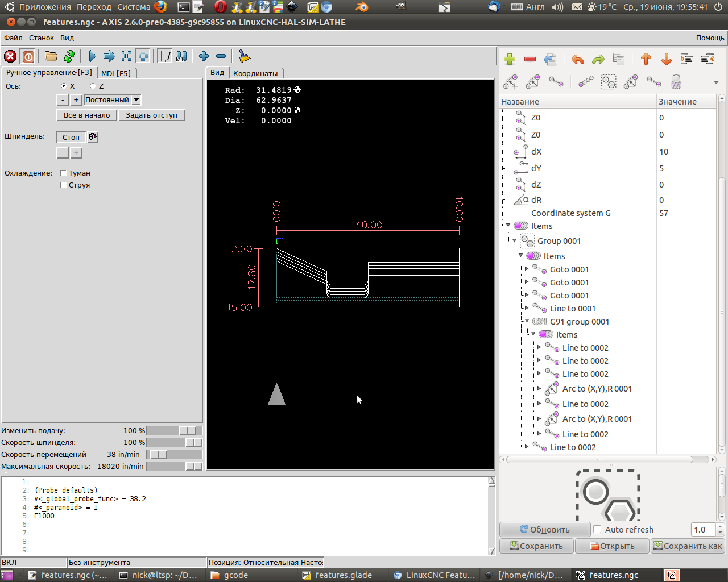Clear live plot with the broom icon

[x=244, y=56]
